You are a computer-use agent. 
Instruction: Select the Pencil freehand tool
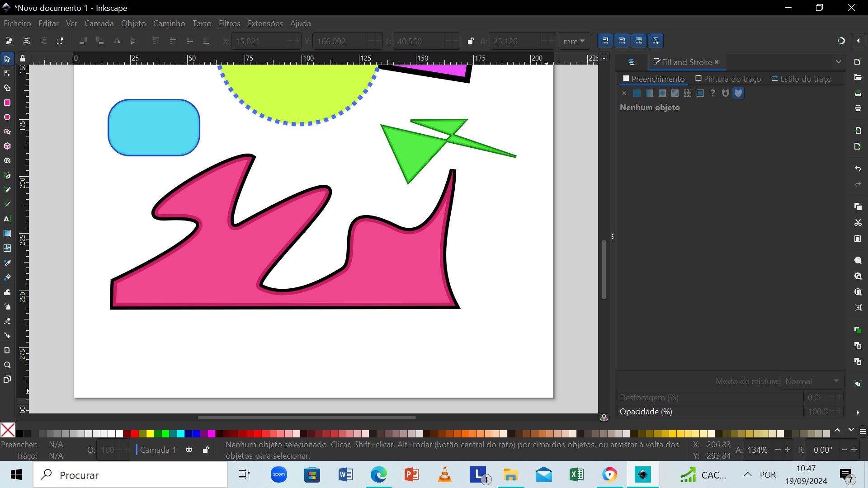[7, 190]
